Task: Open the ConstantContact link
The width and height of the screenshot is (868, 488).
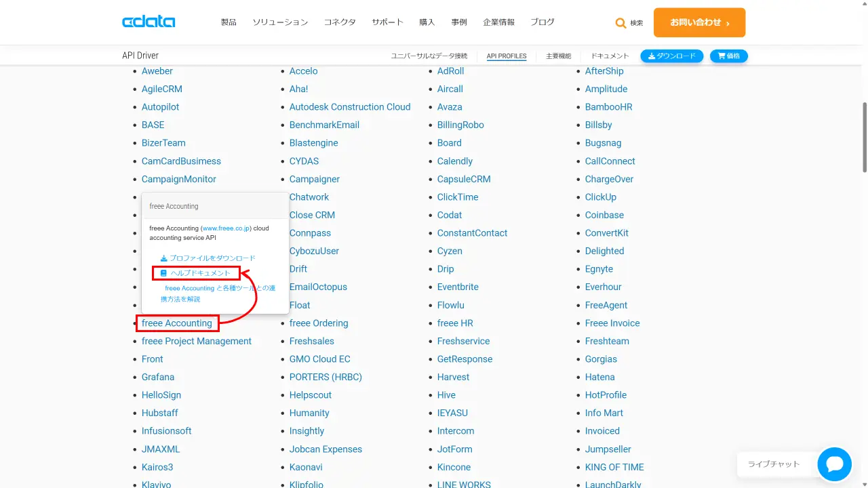Action: [472, 233]
